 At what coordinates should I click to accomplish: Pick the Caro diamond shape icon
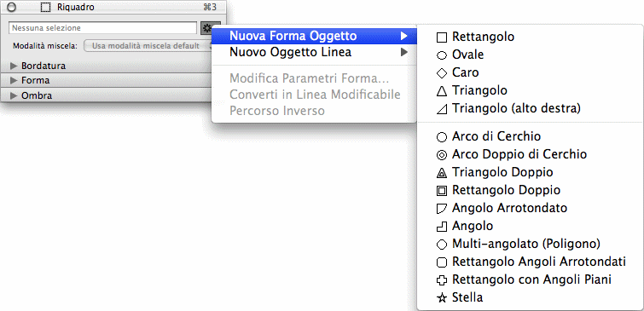[x=441, y=73]
